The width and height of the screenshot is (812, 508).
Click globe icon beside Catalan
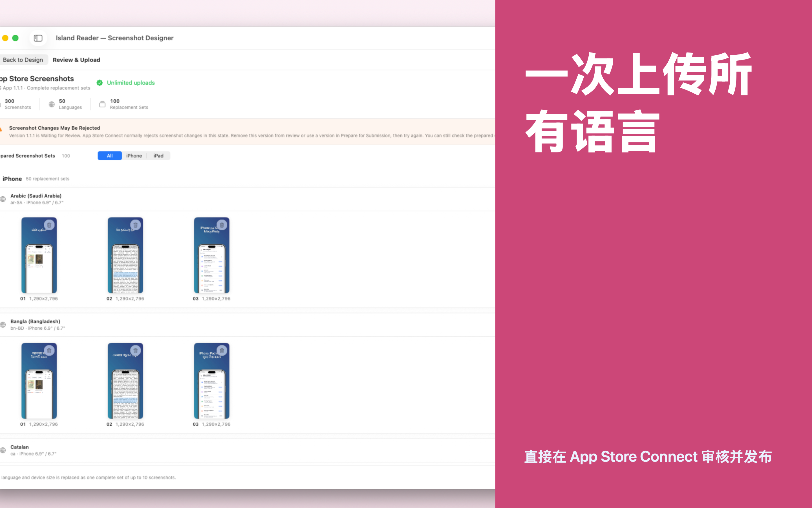3,450
